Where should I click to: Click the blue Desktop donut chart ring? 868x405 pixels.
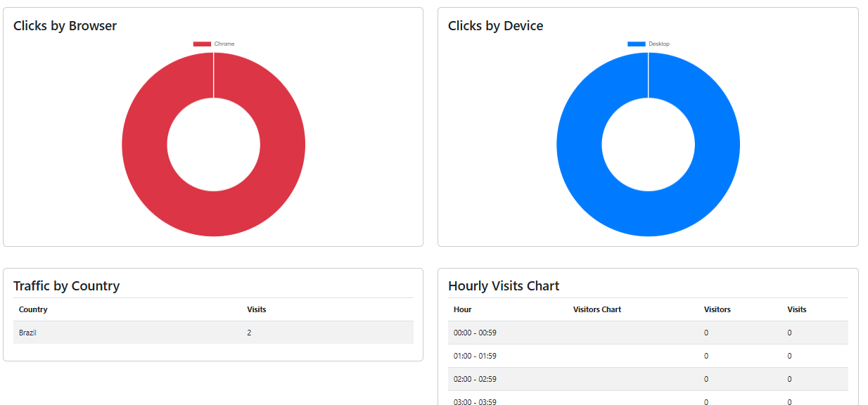579,145
